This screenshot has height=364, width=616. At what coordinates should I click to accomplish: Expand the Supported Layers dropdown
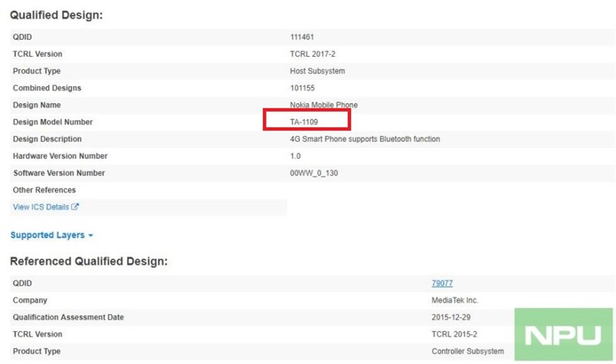48,235
